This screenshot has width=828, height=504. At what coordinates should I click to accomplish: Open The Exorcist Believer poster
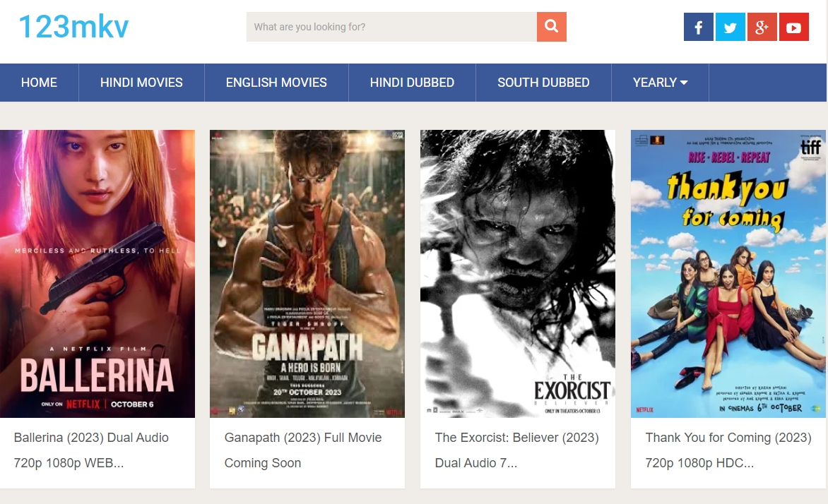[x=517, y=274]
